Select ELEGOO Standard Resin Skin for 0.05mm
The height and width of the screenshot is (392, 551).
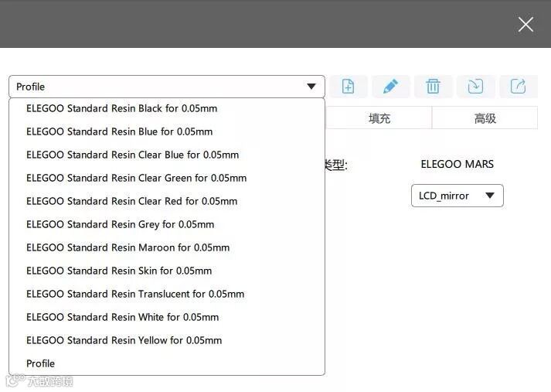pyautogui.click(x=167, y=271)
